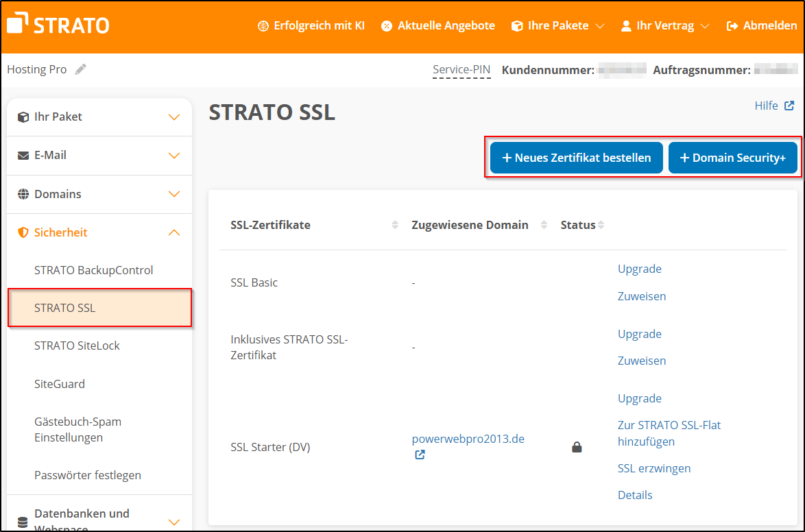805x532 pixels.
Task: Click Upgrade for SSL Basic
Action: point(640,269)
